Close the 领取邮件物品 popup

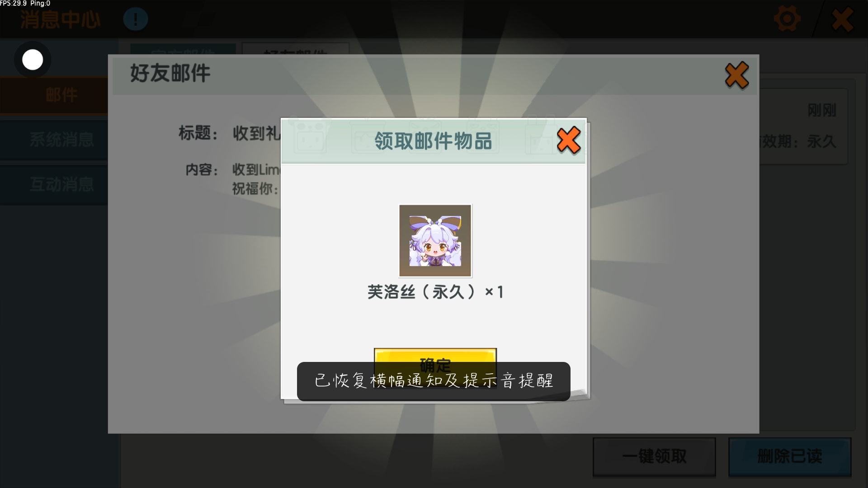569,141
